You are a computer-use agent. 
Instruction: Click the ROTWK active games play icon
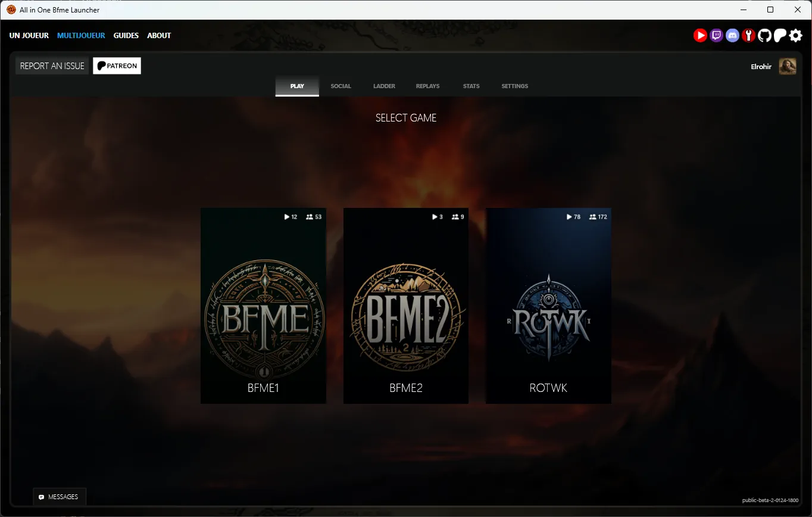tap(569, 217)
